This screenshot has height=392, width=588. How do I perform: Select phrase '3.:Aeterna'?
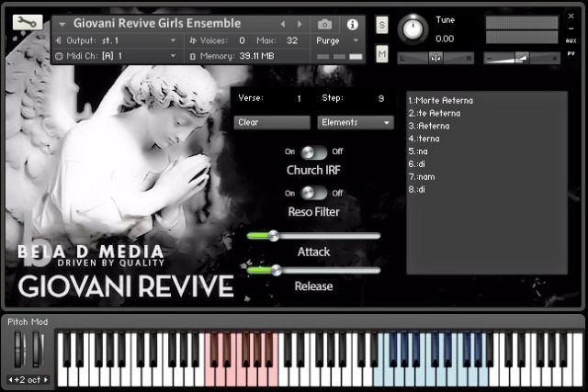tap(429, 126)
